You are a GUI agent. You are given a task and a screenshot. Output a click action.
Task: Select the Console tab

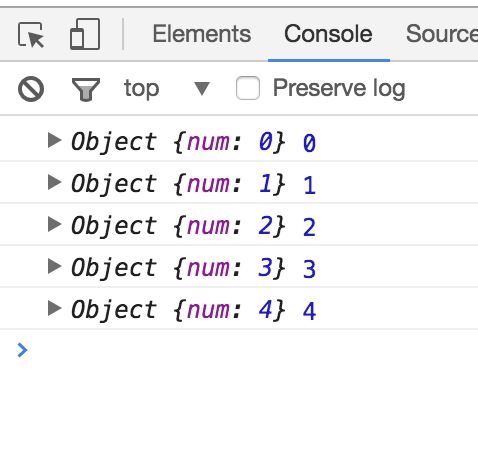(x=328, y=34)
